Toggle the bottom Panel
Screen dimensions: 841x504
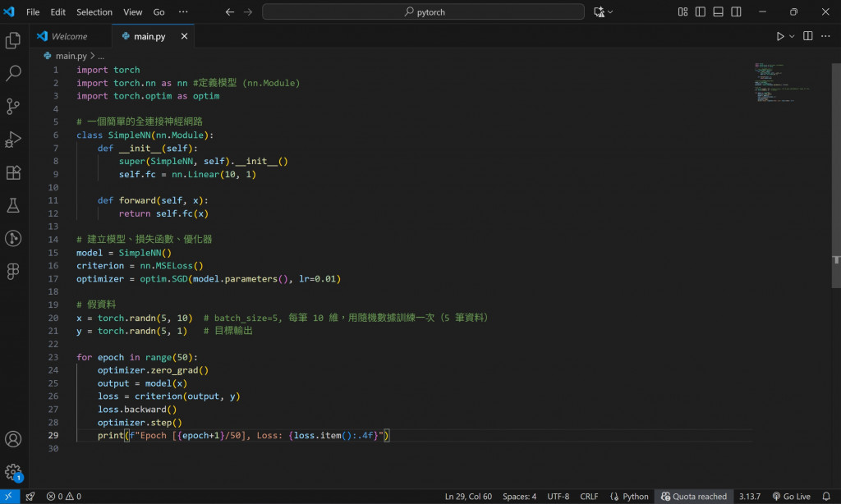coord(718,11)
